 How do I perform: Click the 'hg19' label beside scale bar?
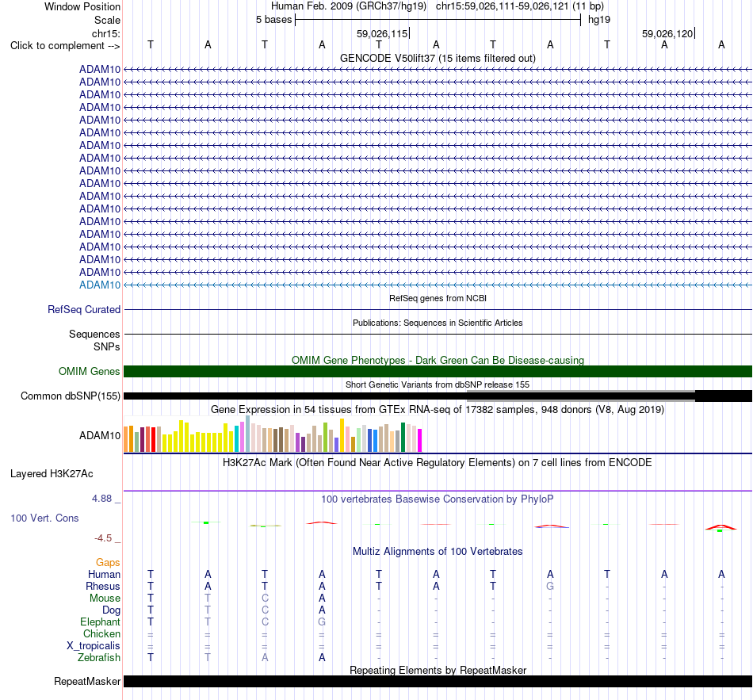click(x=599, y=20)
